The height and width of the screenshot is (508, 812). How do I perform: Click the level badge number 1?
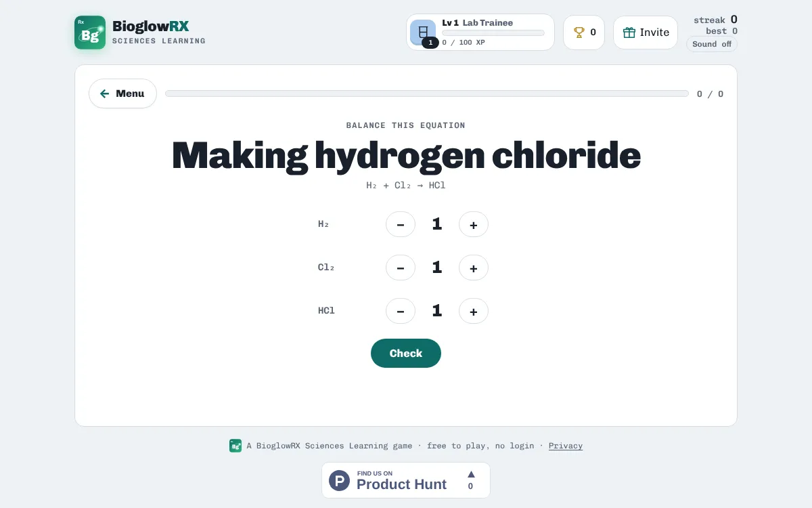(x=430, y=43)
